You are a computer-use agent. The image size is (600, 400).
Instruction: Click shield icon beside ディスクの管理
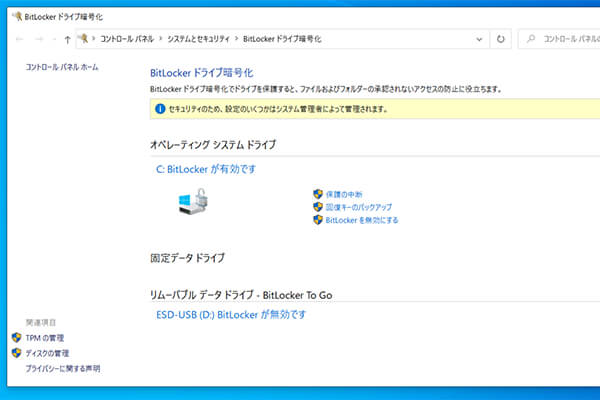(16, 353)
